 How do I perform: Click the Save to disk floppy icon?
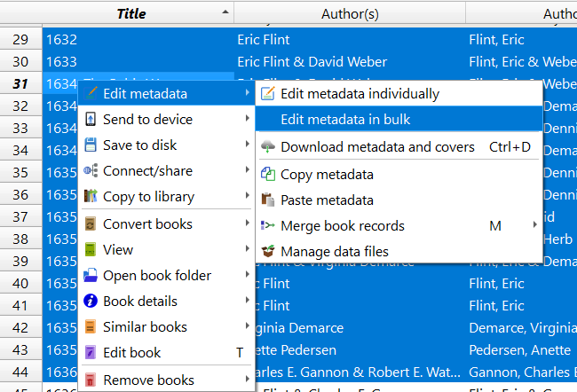(91, 145)
